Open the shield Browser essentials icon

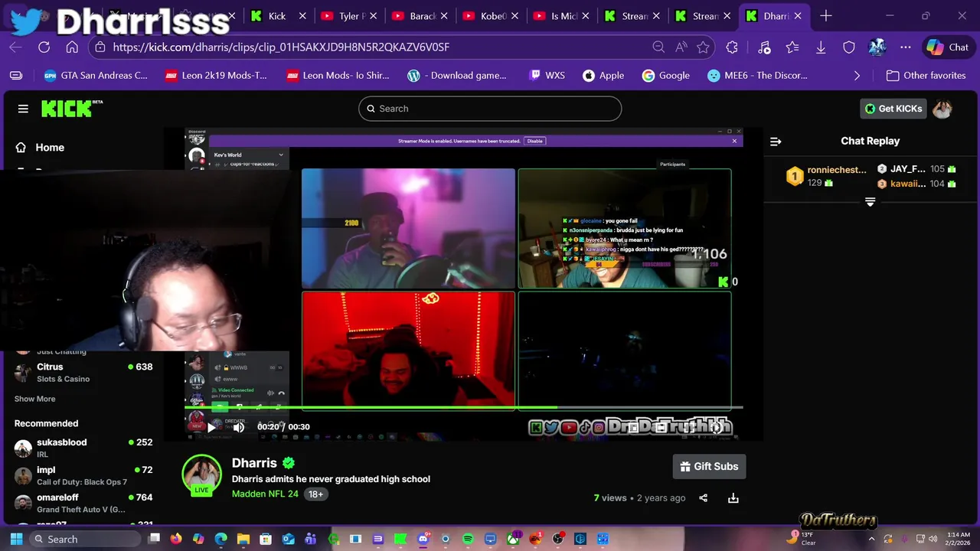coord(849,47)
